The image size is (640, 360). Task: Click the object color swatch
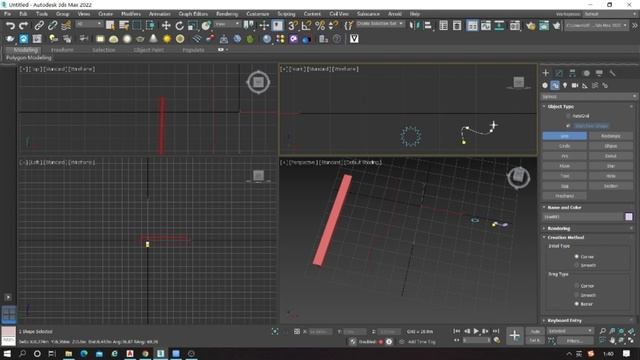(x=629, y=217)
